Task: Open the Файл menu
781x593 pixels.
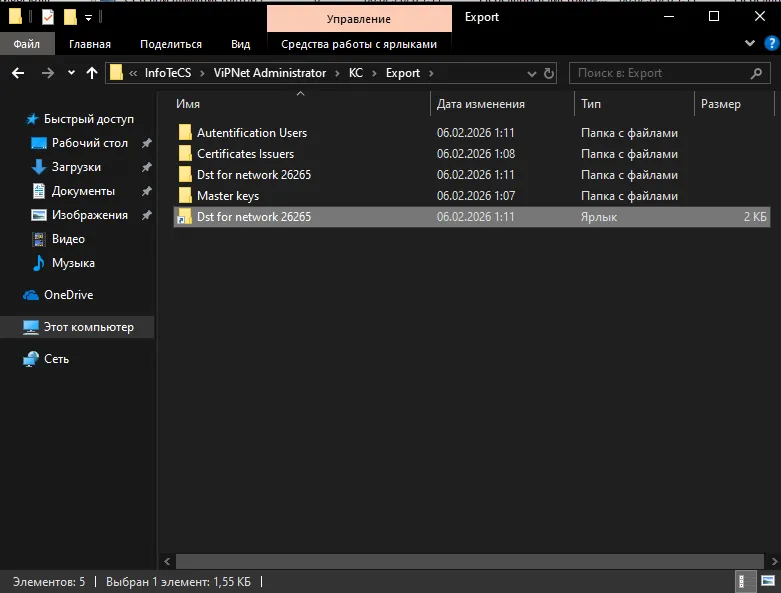Action: [x=26, y=44]
